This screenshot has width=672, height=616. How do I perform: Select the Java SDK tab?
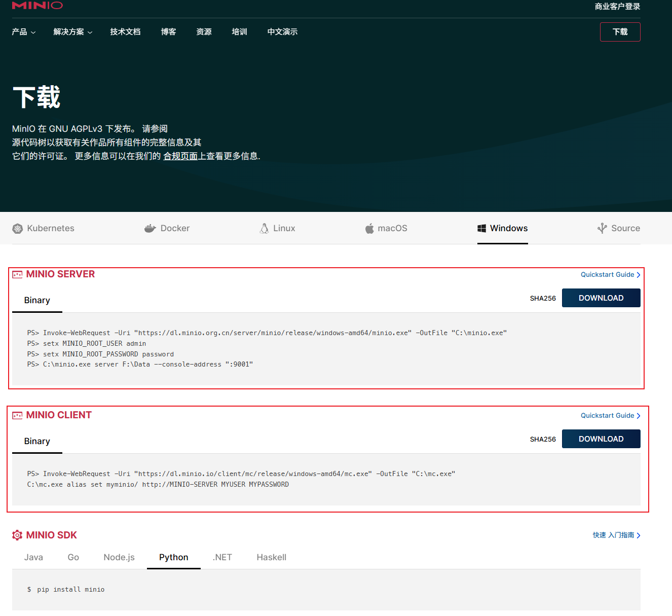tap(33, 558)
